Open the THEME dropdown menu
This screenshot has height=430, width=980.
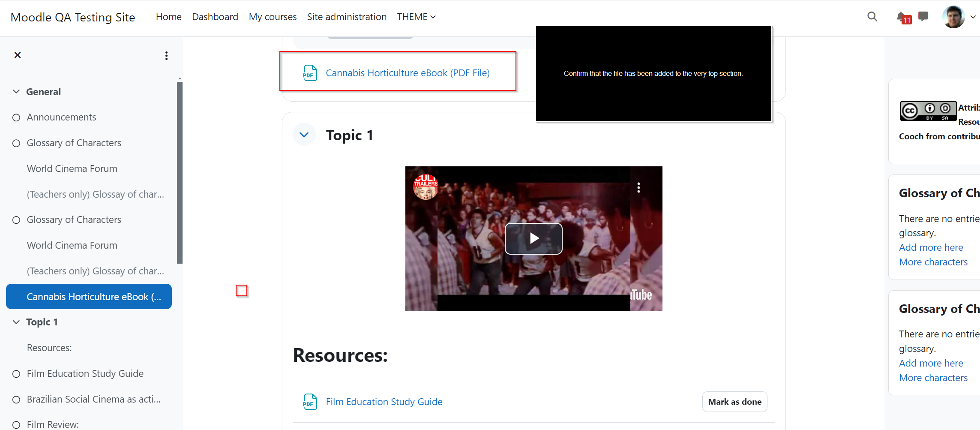tap(416, 17)
